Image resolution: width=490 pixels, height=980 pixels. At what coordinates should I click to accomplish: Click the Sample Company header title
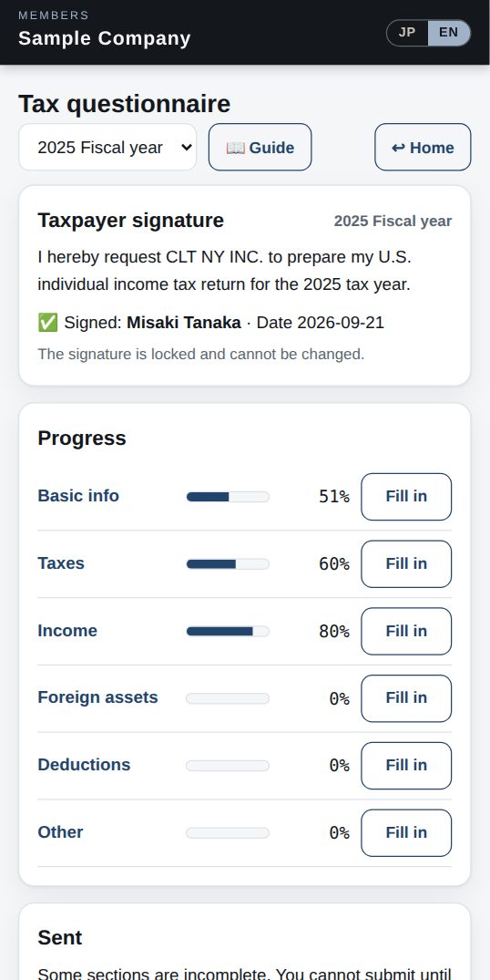coord(104,38)
